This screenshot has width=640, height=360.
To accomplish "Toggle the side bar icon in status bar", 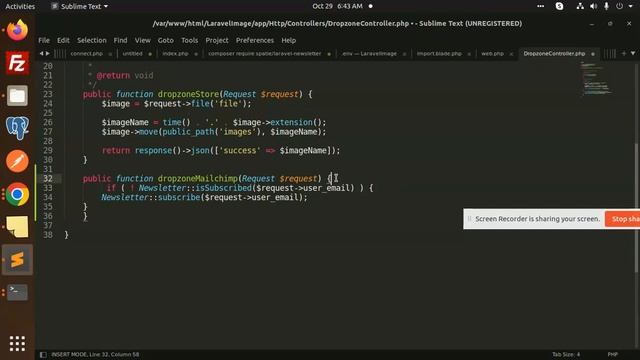I will click(43, 354).
